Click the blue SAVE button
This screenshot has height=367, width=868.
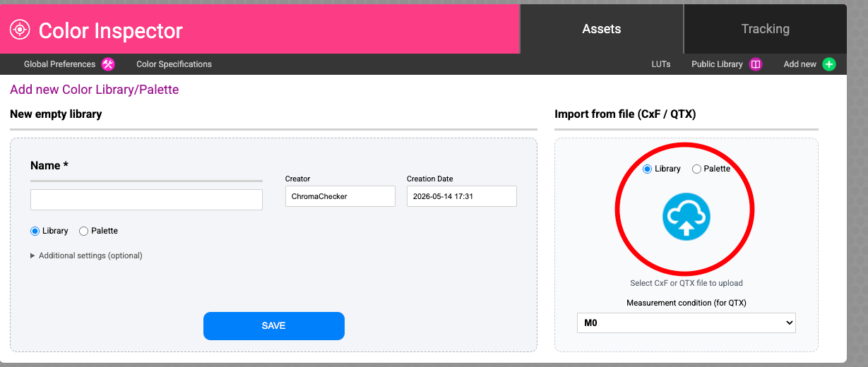click(274, 325)
